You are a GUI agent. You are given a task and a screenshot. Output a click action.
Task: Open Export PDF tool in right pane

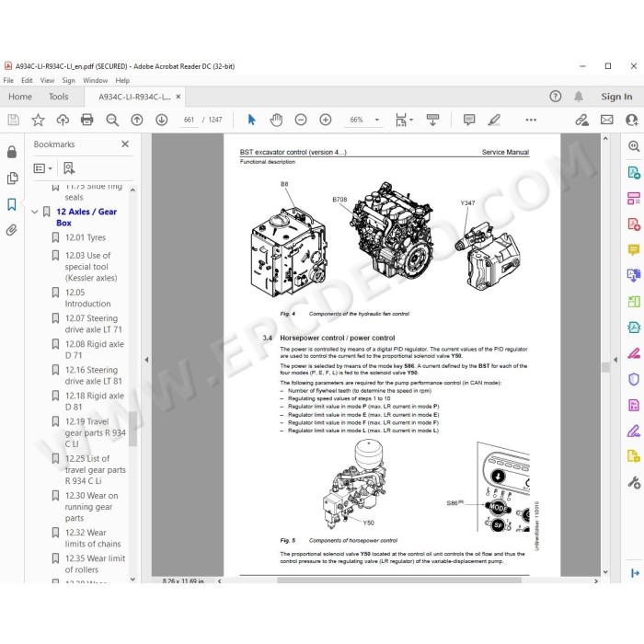click(x=633, y=173)
